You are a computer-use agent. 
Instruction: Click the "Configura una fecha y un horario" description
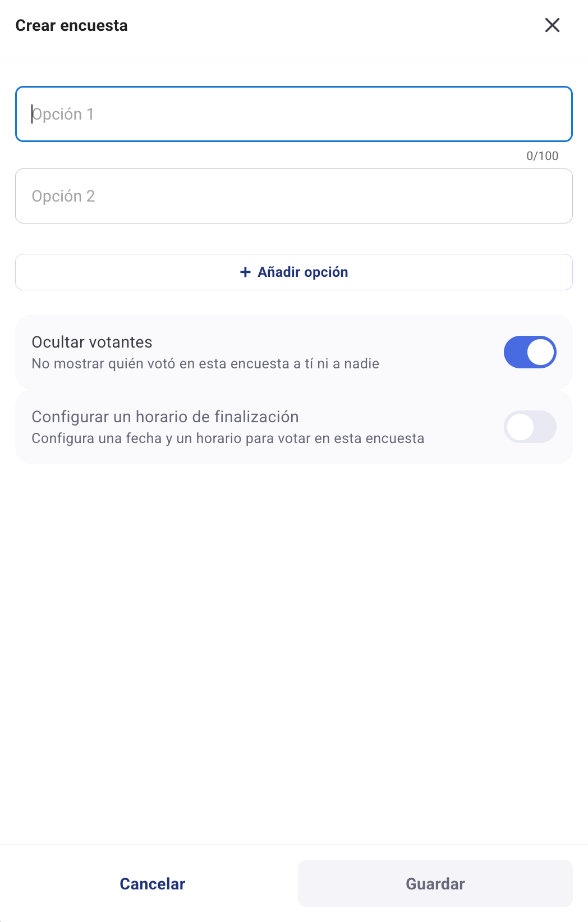pyautogui.click(x=228, y=439)
